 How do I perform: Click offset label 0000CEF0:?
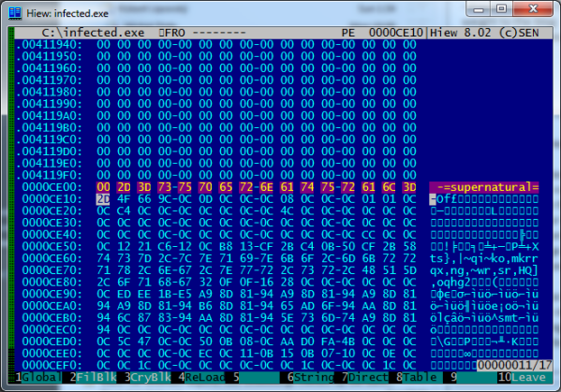pyautogui.click(x=52, y=365)
